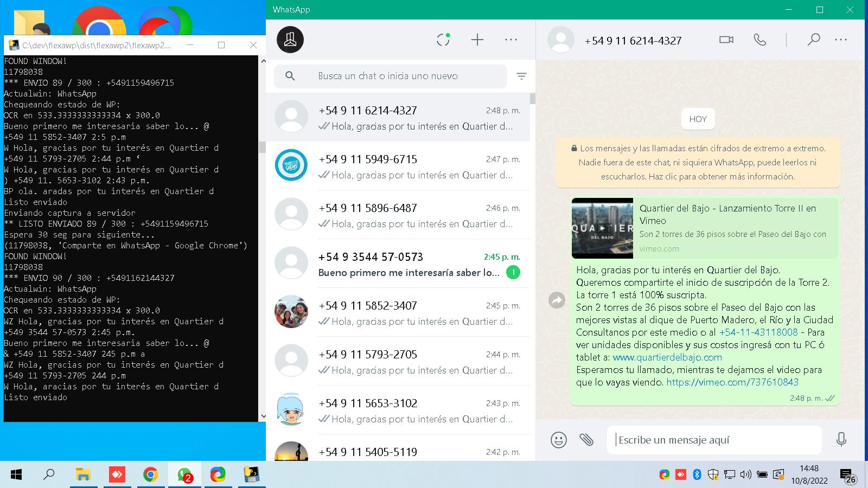
Task: Open conversation three-dots menu
Action: click(841, 40)
